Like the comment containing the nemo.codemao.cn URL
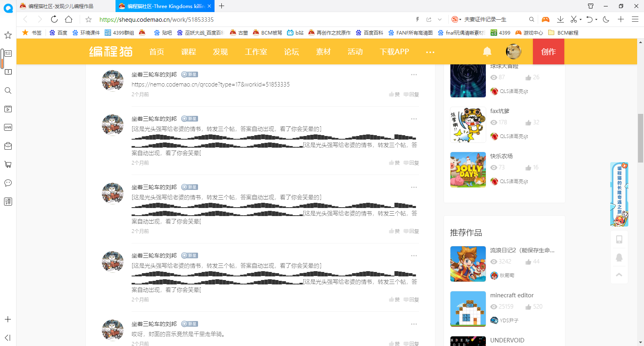The image size is (644, 346). coord(394,95)
